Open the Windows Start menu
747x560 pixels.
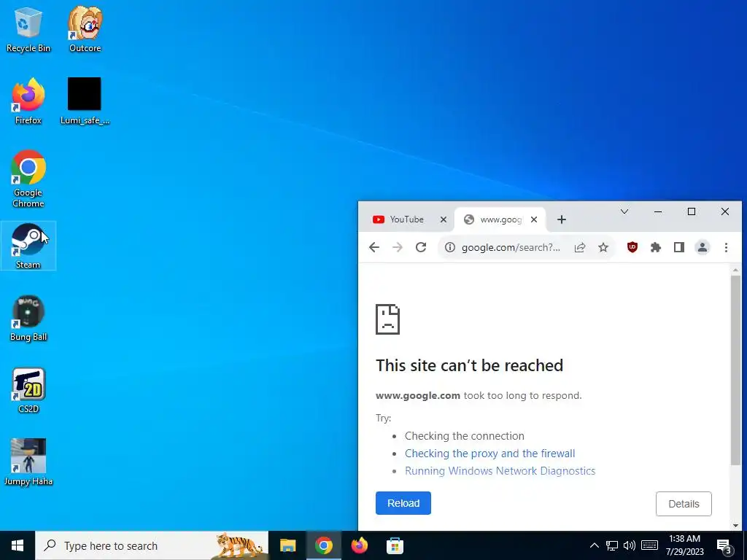18,545
